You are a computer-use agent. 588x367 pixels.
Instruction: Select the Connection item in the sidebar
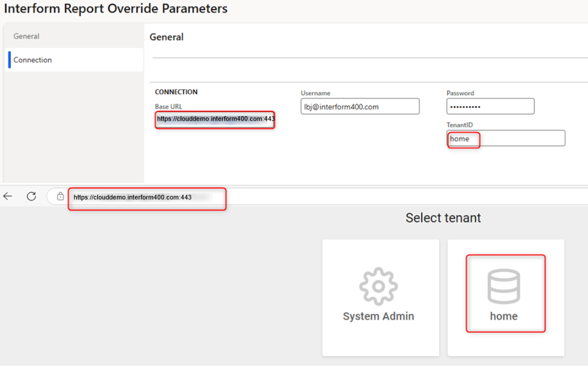pyautogui.click(x=33, y=60)
